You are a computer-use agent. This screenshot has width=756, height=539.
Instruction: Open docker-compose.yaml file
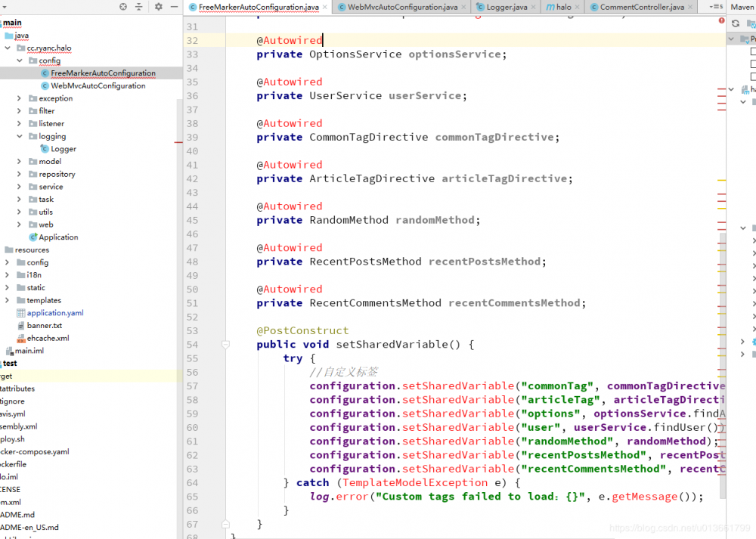[35, 452]
